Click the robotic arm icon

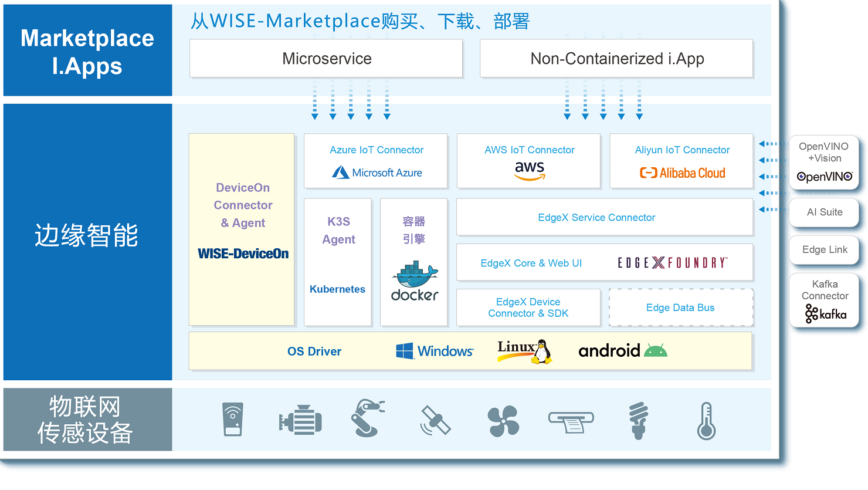pos(367,418)
